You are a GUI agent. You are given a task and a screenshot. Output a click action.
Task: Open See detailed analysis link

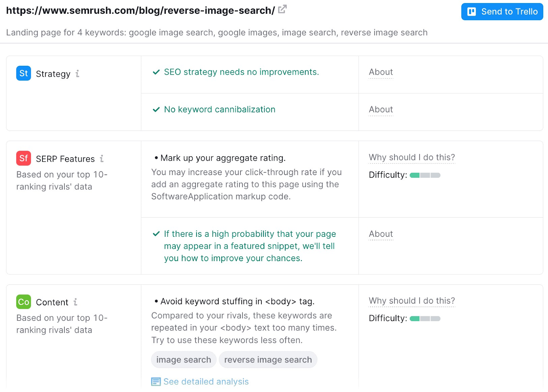pos(206,381)
